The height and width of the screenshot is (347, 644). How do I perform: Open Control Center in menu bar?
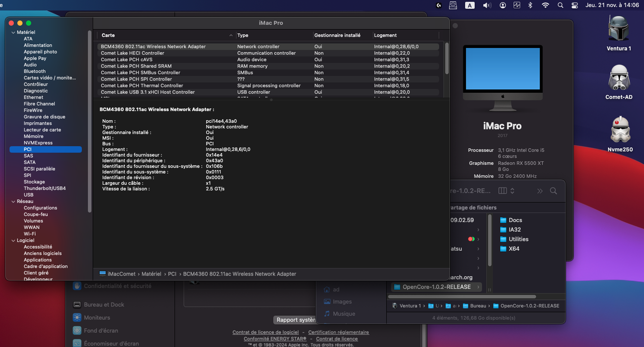pos(575,5)
